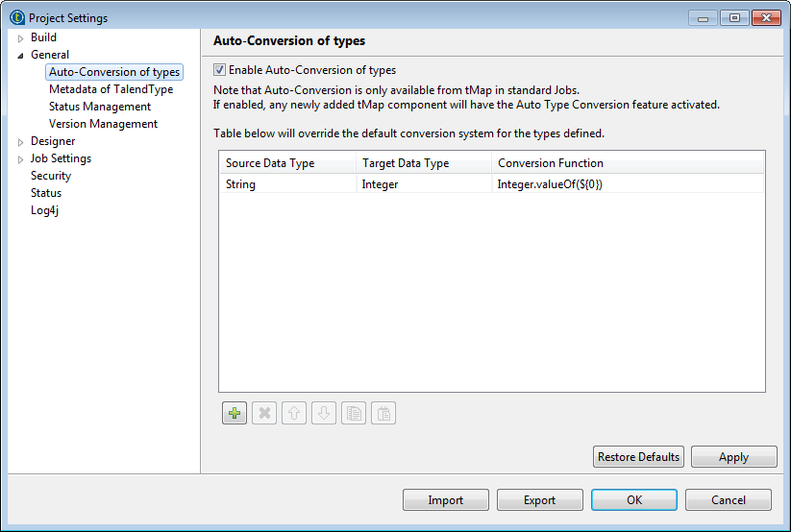
Task: Click the Export button
Action: tap(539, 499)
